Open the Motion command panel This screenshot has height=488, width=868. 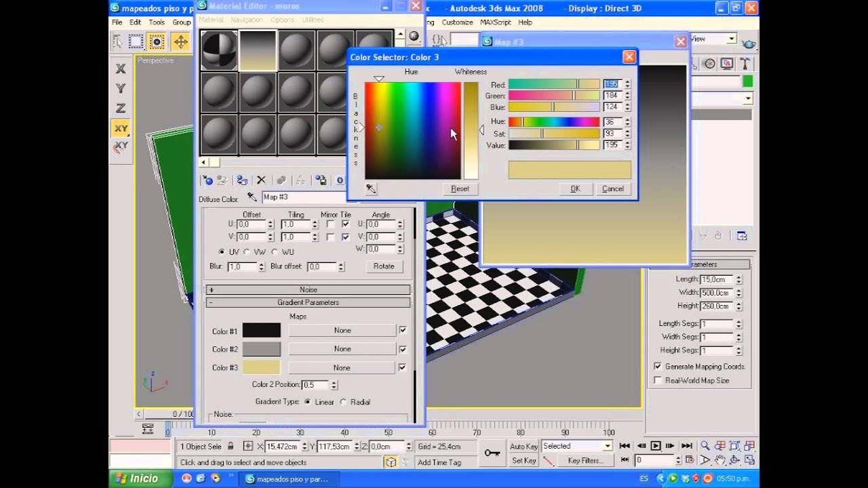709,64
